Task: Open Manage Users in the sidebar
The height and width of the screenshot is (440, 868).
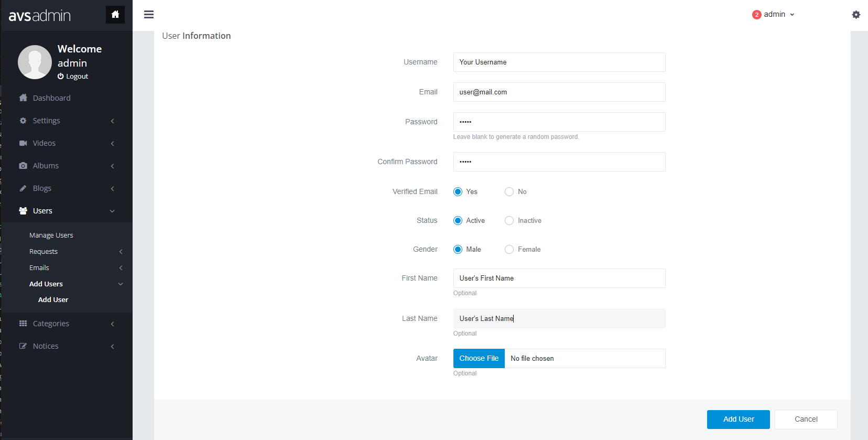Action: tap(51, 235)
